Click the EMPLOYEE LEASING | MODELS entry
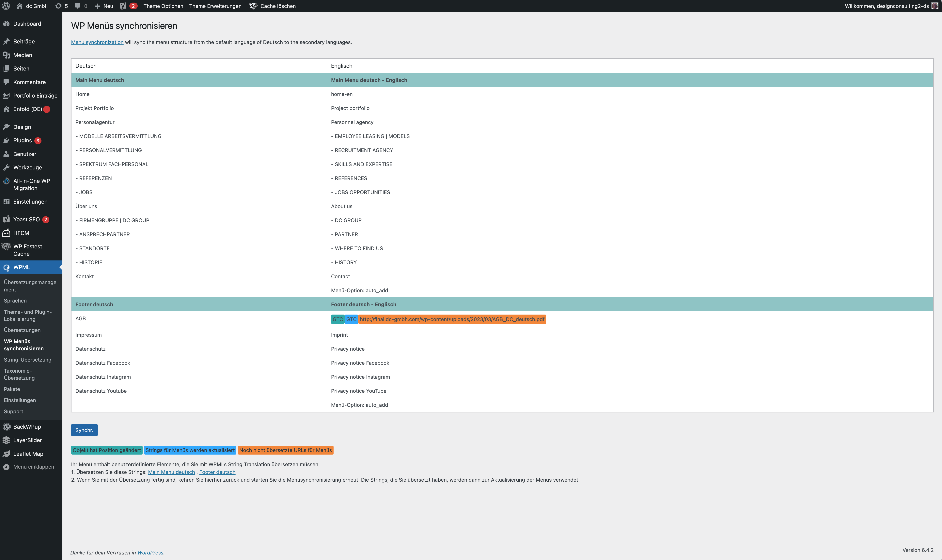Viewport: 942px width, 560px height. (x=370, y=136)
